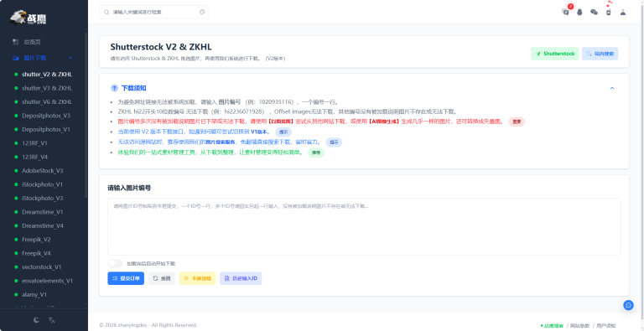Toggle auto-start download switch
The height and width of the screenshot is (331, 644).
point(115,263)
